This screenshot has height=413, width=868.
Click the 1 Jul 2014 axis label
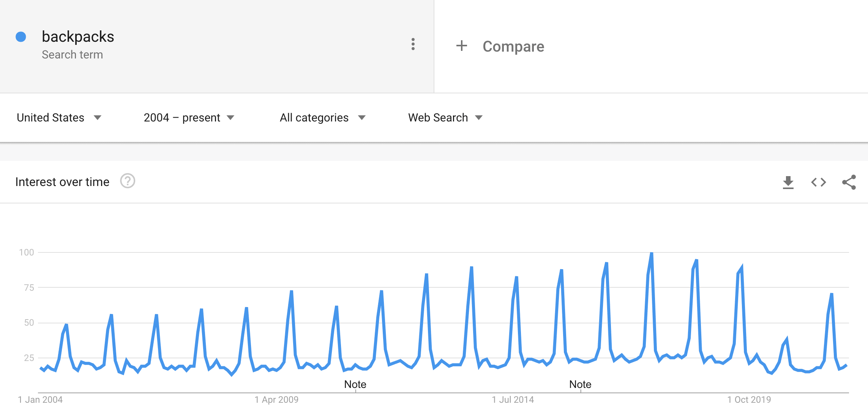tap(513, 400)
